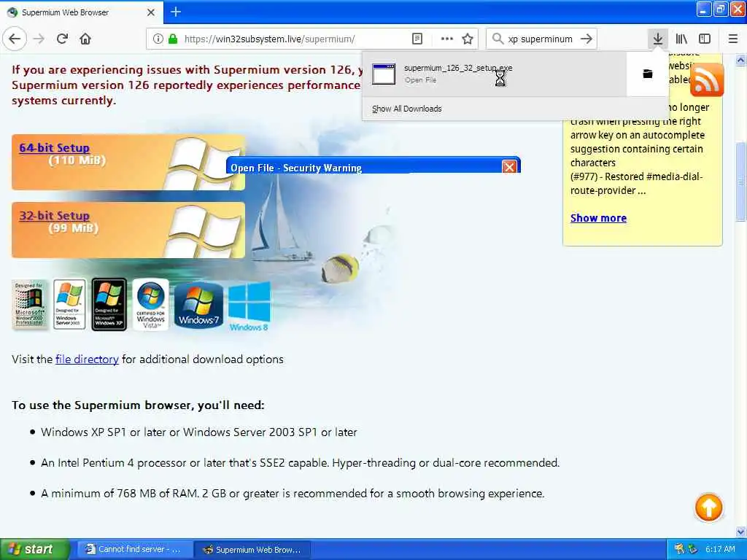
Task: Open the browser home page
Action: [85, 39]
